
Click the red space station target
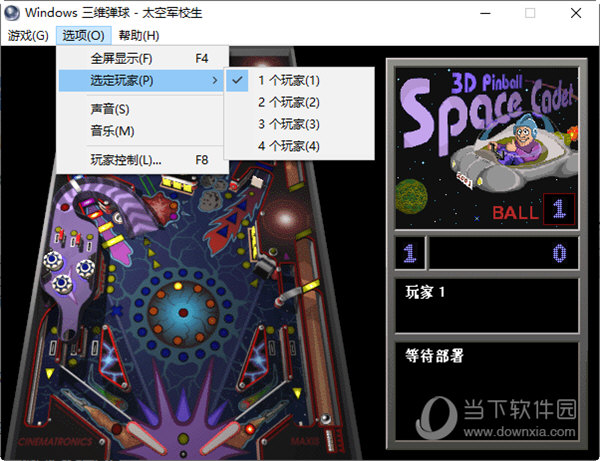(x=160, y=208)
